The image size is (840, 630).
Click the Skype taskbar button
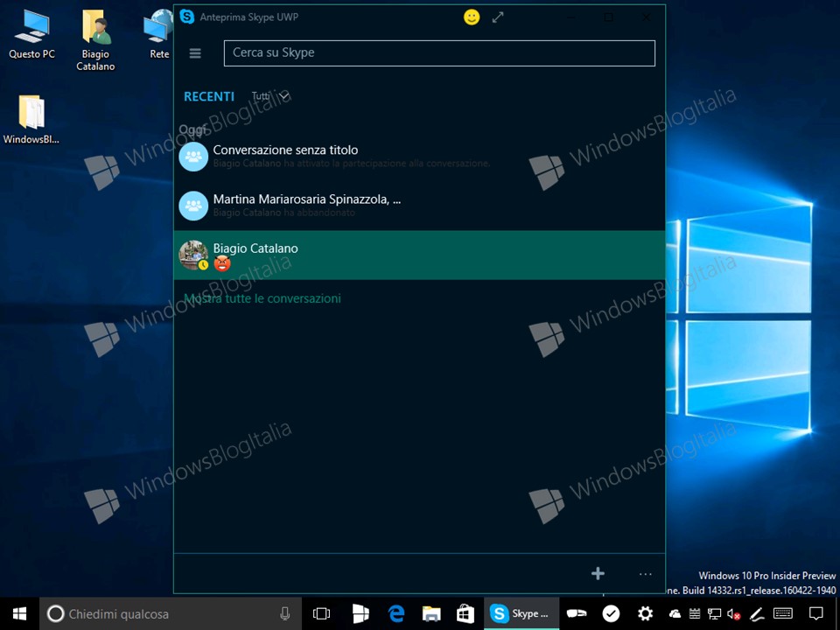pyautogui.click(x=521, y=614)
